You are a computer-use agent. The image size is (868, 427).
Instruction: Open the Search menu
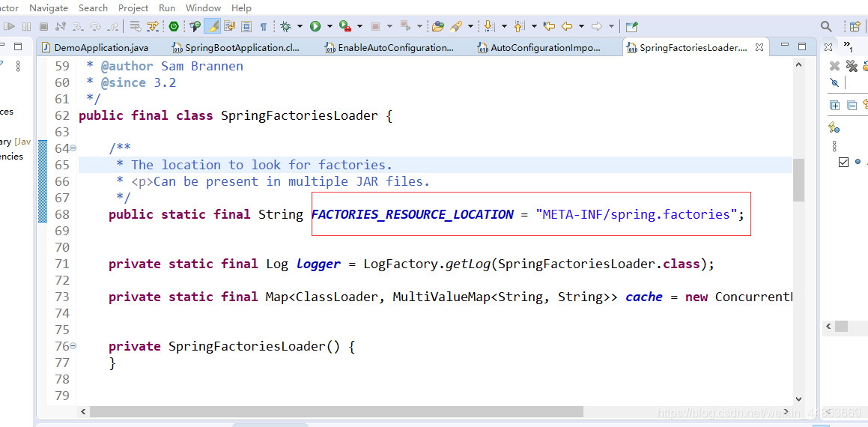(93, 7)
